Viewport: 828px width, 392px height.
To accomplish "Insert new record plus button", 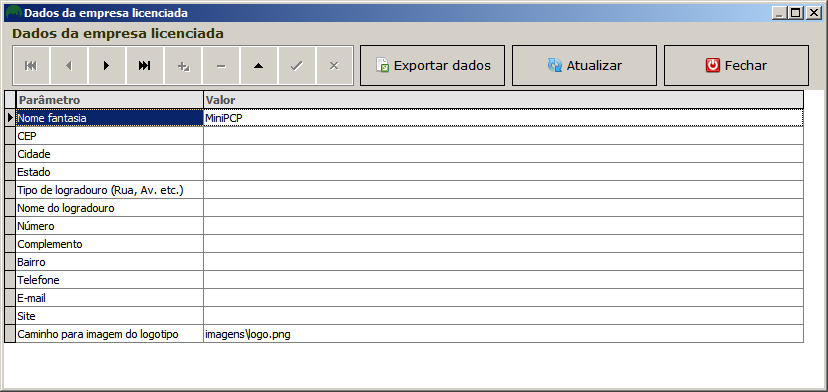I will (183, 66).
